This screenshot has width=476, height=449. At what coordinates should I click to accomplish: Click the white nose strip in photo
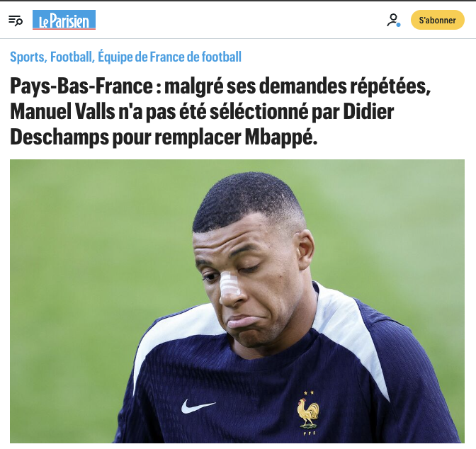click(x=229, y=285)
